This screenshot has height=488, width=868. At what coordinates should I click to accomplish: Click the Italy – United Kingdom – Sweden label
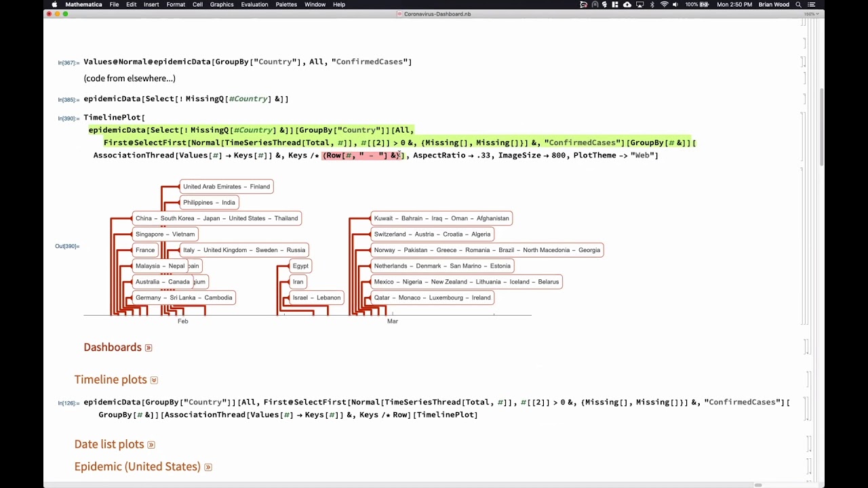(x=244, y=250)
